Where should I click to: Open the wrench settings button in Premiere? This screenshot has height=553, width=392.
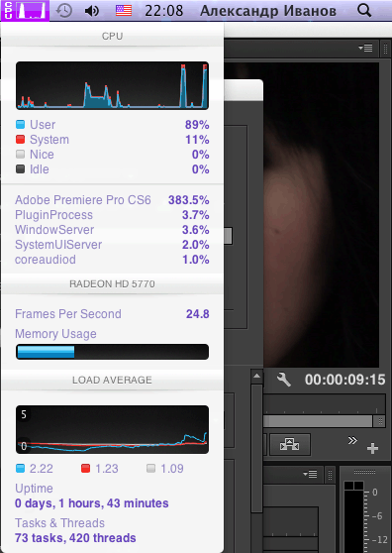[284, 380]
